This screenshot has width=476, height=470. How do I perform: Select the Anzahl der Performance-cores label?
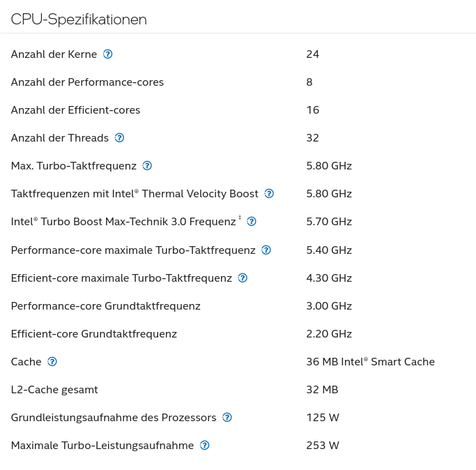(87, 82)
